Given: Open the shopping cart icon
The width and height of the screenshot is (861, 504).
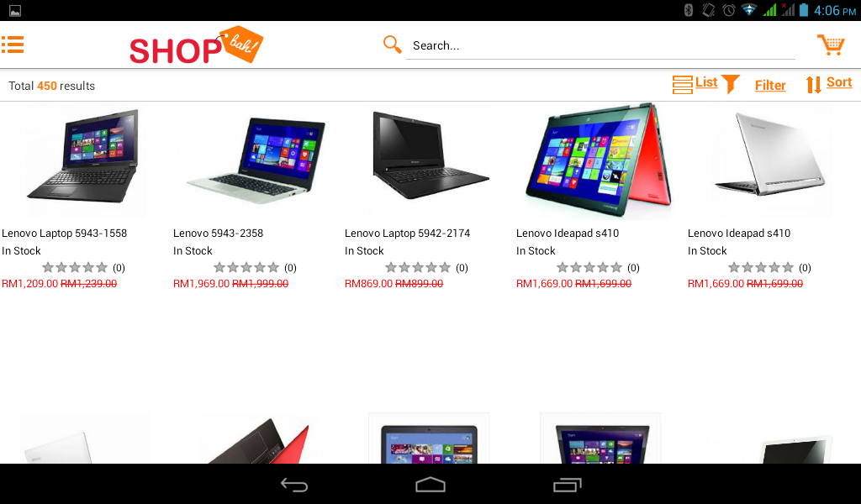Looking at the screenshot, I should pos(831,45).
